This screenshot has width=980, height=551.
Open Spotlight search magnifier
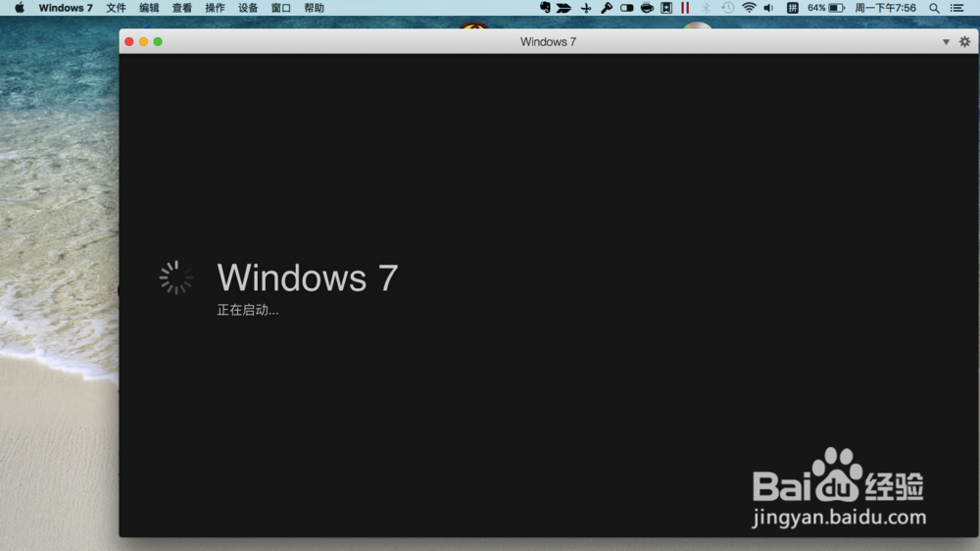pyautogui.click(x=934, y=8)
